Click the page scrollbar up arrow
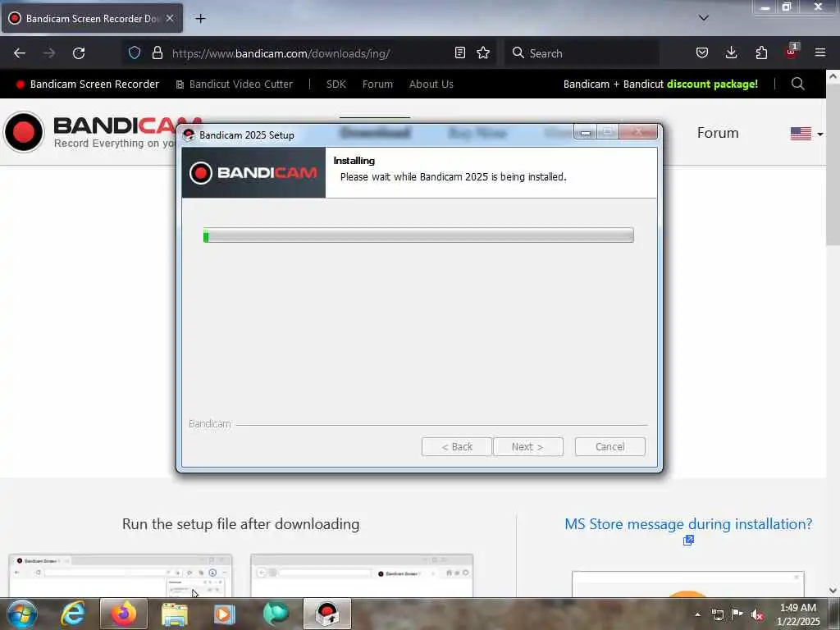The height and width of the screenshot is (630, 840). [x=833, y=76]
